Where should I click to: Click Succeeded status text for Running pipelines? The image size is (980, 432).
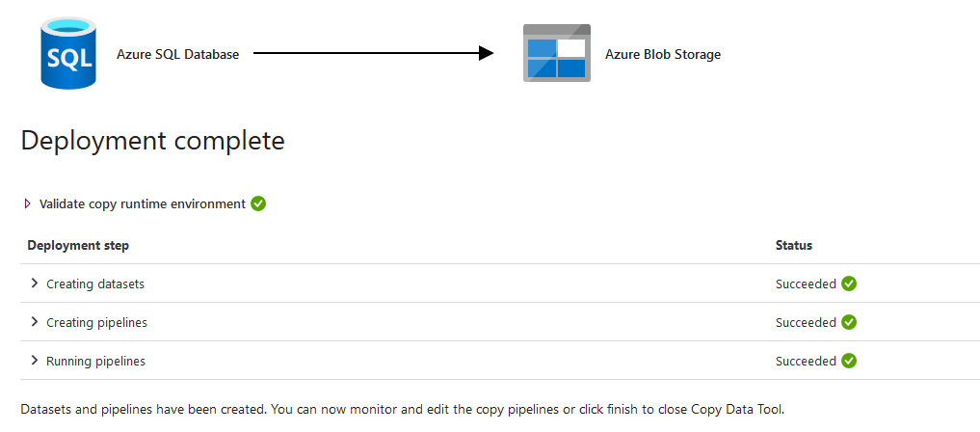806,362
